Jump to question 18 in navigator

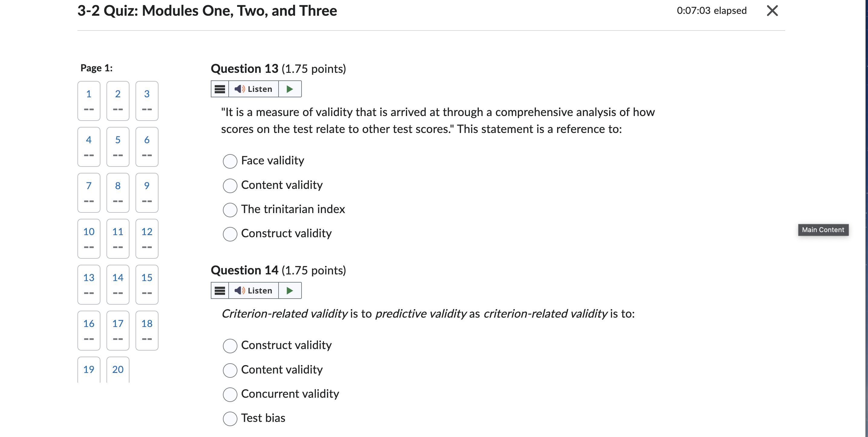point(147,330)
